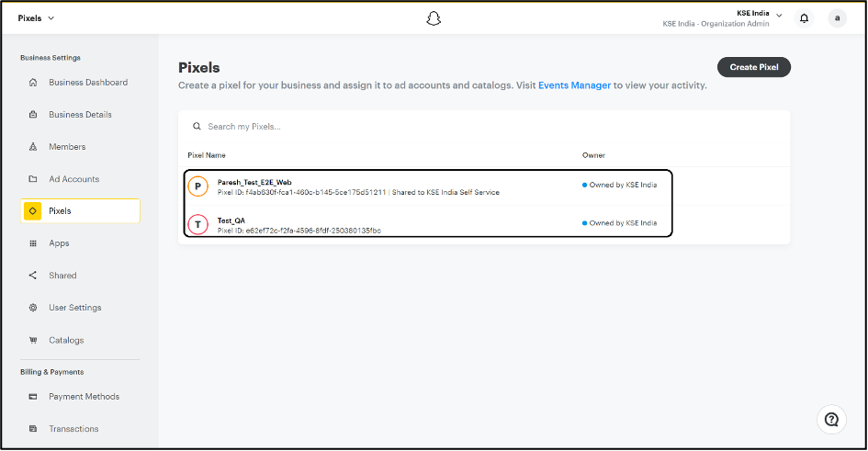Viewport: 868px width, 451px height.
Task: Click the yellow Pixels diamond icon
Action: [33, 211]
